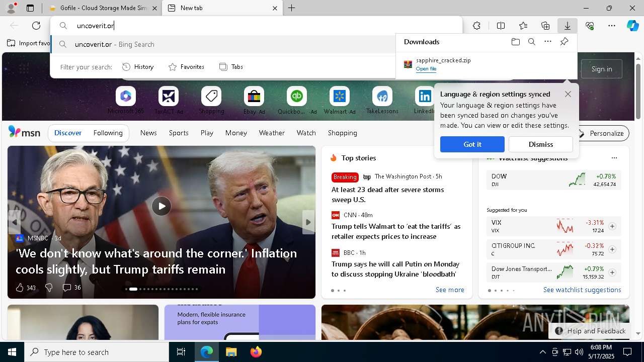Open a new tab with plus button
This screenshot has width=644, height=362.
291,8
